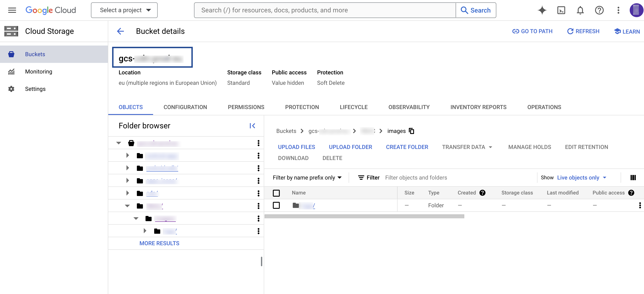Collapse the bucket root tree node
Image resolution: width=644 pixels, height=294 pixels.
(x=118, y=143)
